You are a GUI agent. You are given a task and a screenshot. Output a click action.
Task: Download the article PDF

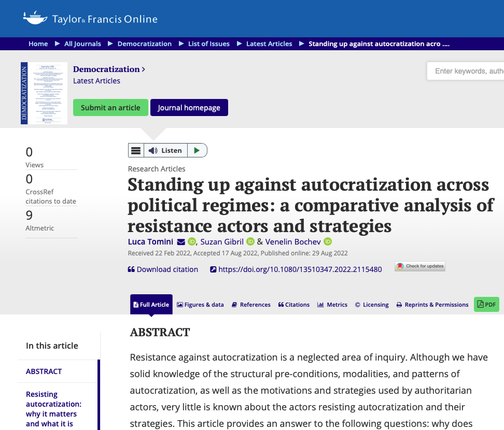pos(486,305)
